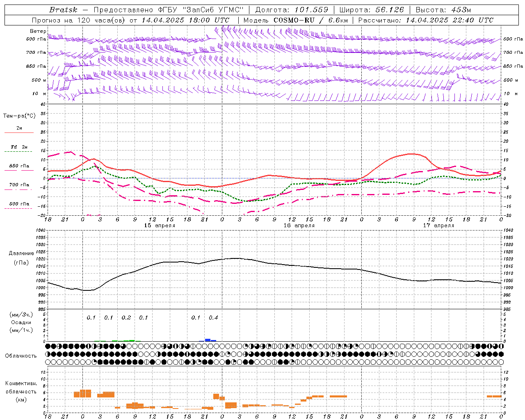Click the solid red 2м legend line
525x420 pixels.
click(x=19, y=133)
